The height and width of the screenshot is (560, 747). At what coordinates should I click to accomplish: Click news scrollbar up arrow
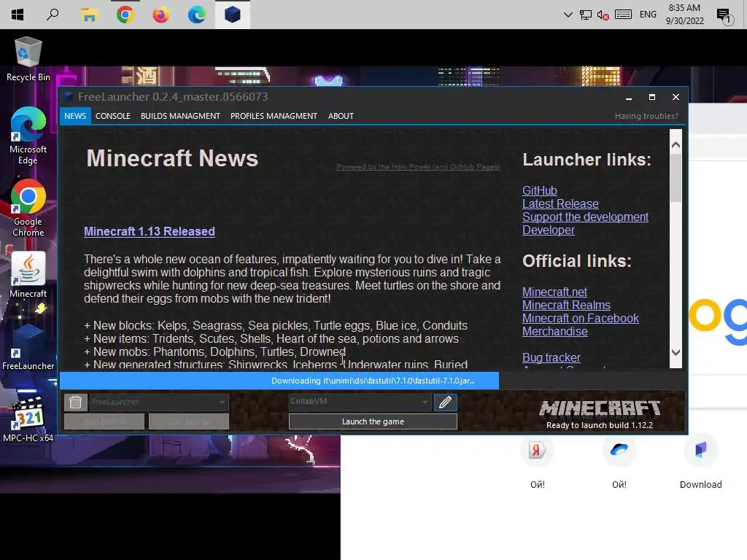click(x=676, y=145)
